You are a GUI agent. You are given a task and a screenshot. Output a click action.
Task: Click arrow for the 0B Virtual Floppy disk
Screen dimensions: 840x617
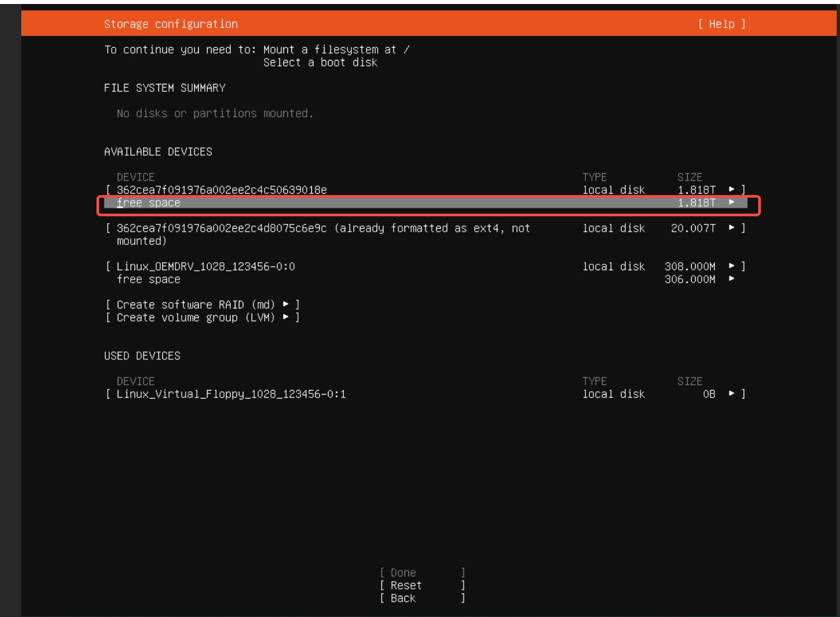(x=732, y=394)
